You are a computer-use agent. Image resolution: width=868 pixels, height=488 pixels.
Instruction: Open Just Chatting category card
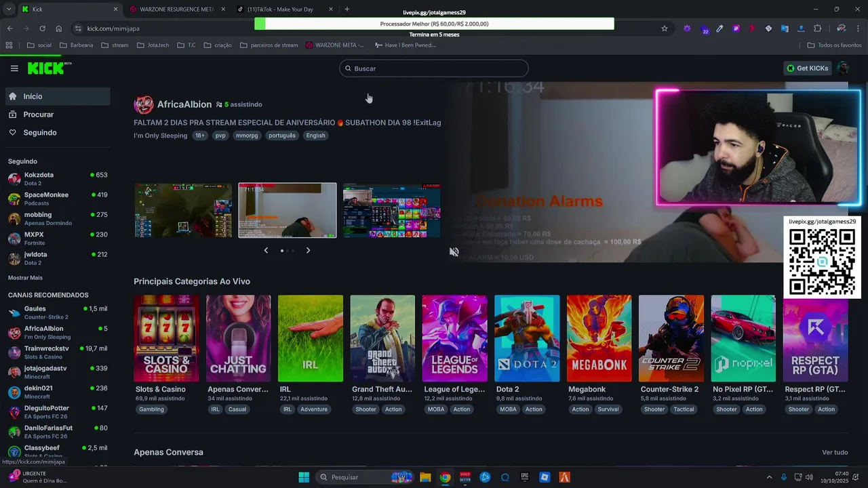pyautogui.click(x=238, y=338)
